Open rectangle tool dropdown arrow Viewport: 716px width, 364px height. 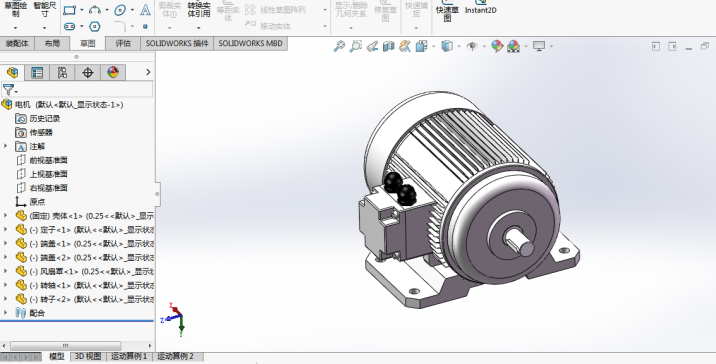click(x=82, y=10)
